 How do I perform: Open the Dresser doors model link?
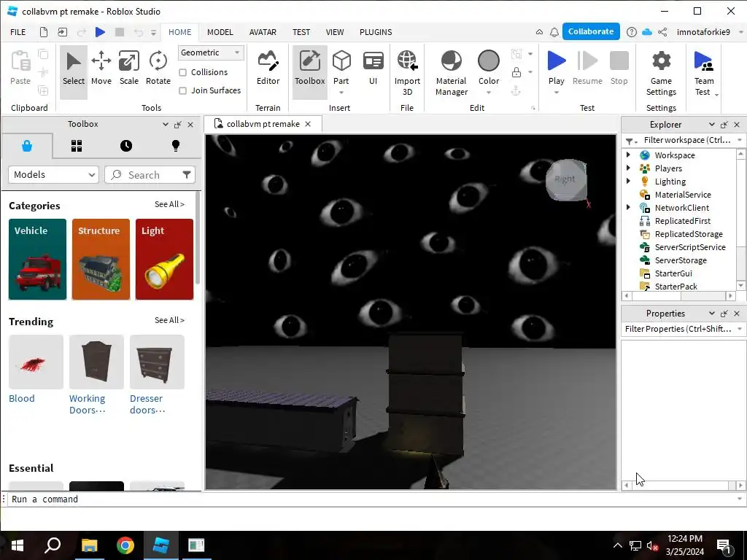pos(147,404)
